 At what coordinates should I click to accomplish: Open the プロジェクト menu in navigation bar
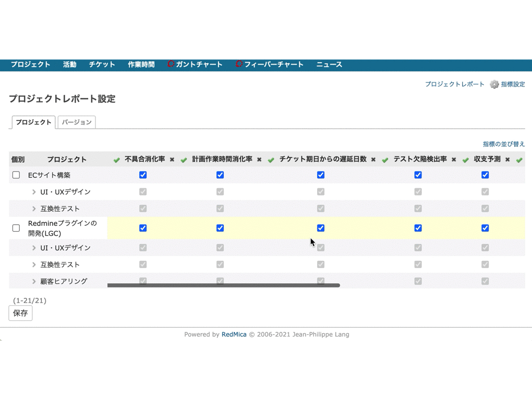click(31, 65)
